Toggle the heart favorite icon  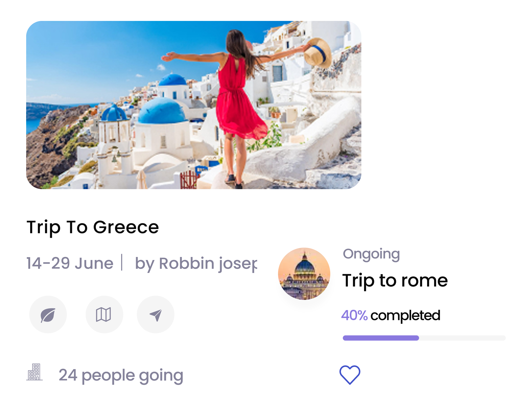pyautogui.click(x=350, y=375)
